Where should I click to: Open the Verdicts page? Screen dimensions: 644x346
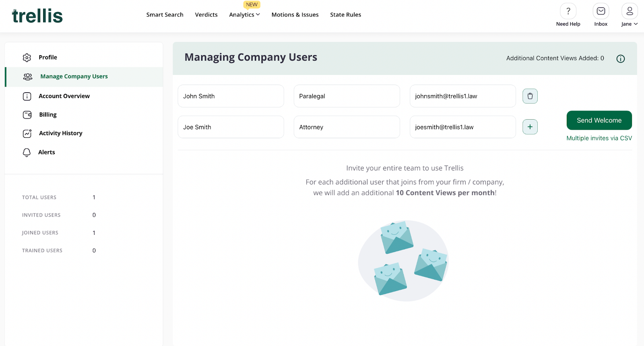point(206,15)
